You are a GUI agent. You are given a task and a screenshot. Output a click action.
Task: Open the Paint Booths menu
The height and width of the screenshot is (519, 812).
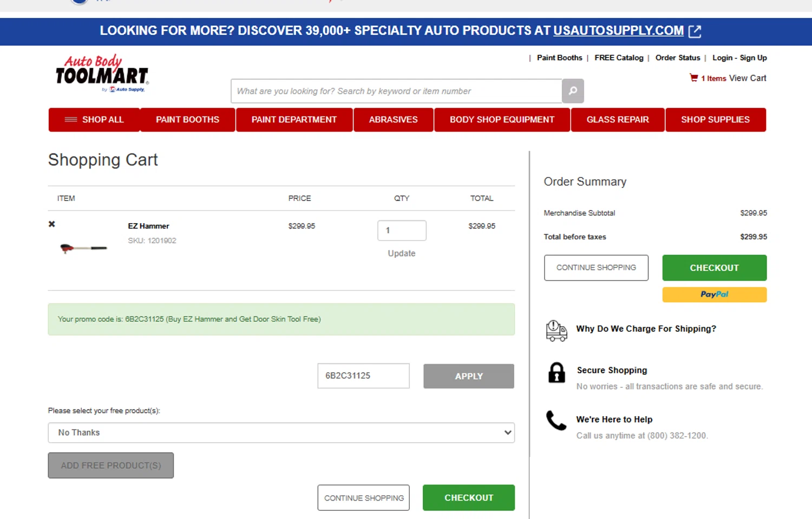[x=188, y=120]
